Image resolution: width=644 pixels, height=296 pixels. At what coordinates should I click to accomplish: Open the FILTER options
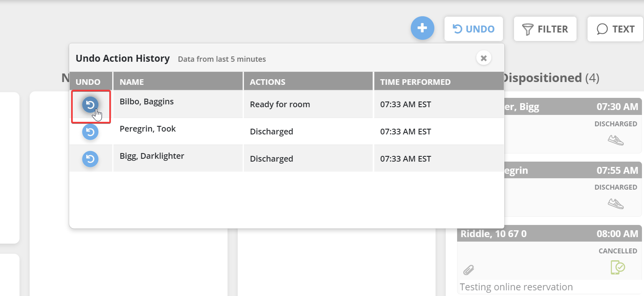coord(545,29)
